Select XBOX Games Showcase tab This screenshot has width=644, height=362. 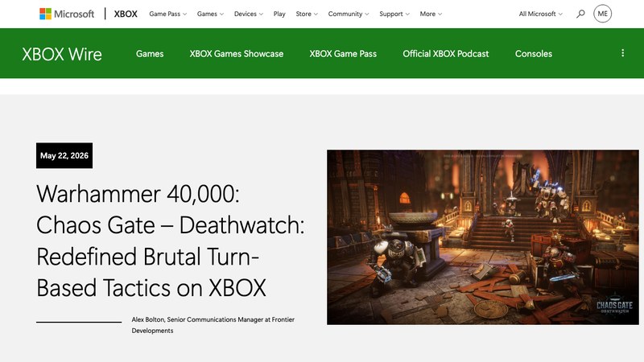(237, 54)
